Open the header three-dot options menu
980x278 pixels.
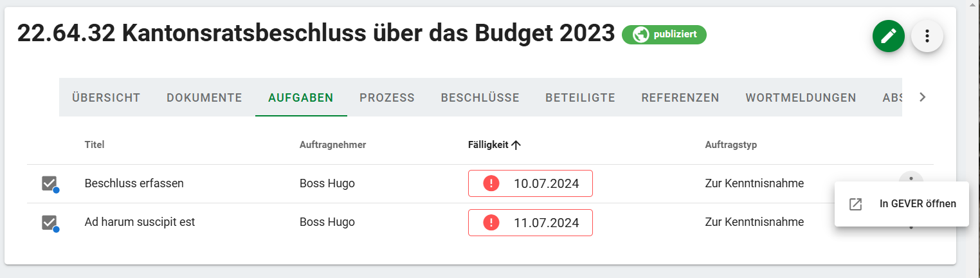927,36
